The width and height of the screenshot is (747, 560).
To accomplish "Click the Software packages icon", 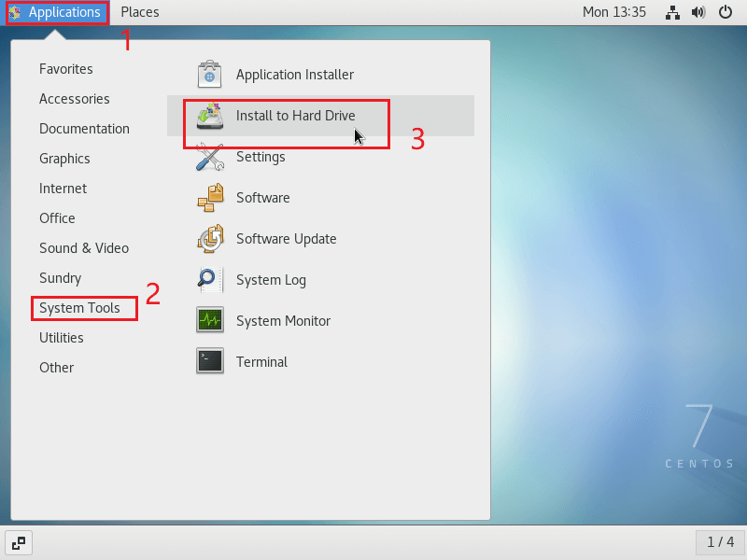I will tap(210, 198).
